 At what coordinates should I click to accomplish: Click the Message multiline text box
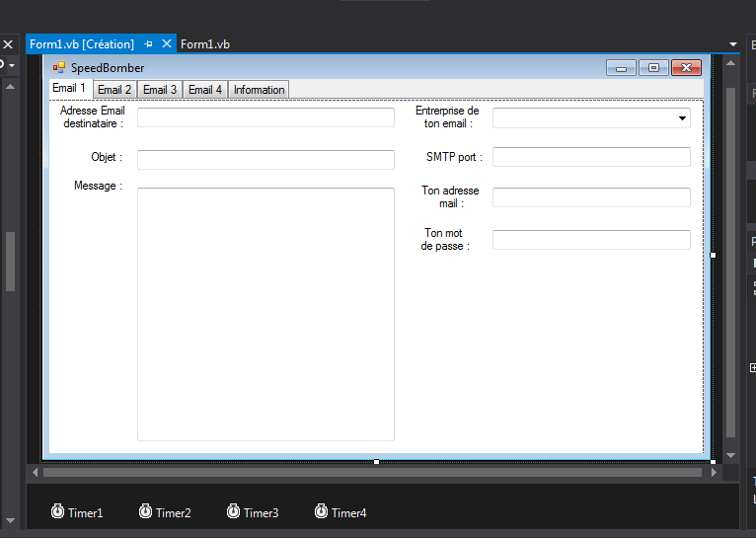click(265, 314)
